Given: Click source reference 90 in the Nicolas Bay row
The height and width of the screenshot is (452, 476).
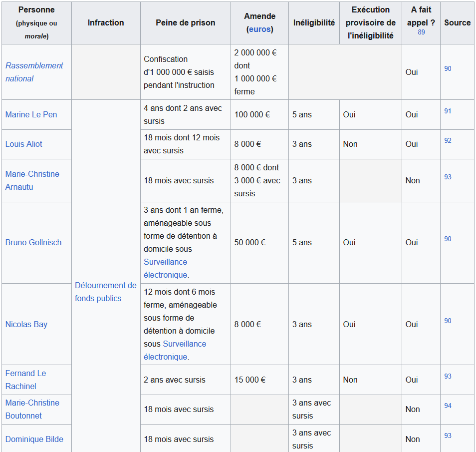Looking at the screenshot, I should [x=448, y=321].
